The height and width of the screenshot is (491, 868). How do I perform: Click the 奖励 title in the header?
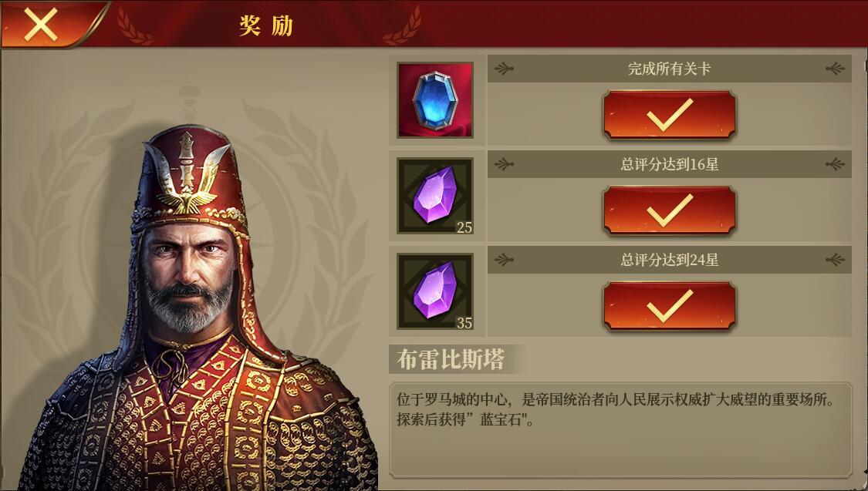pos(266,25)
